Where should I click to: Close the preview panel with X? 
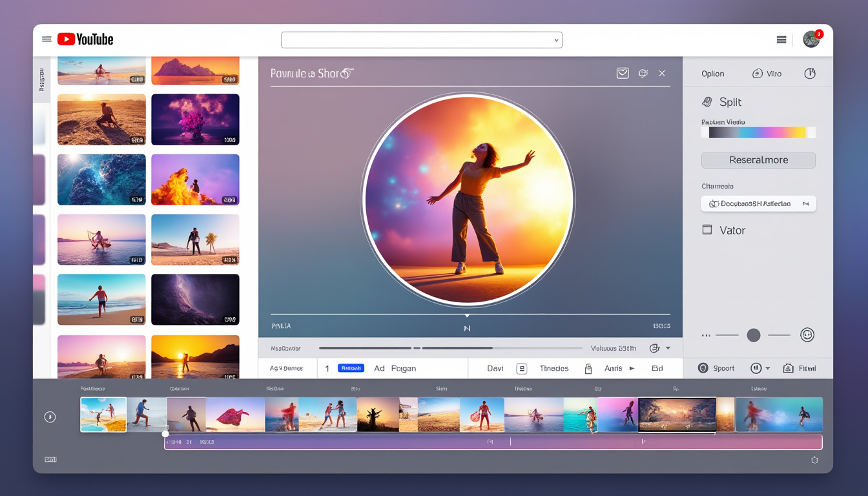tap(662, 74)
